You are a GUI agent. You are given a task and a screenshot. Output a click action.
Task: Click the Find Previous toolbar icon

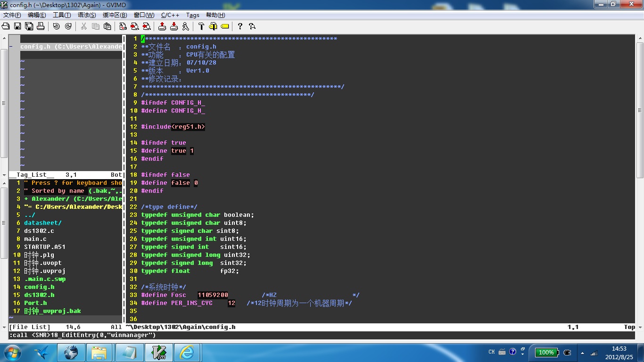146,26
